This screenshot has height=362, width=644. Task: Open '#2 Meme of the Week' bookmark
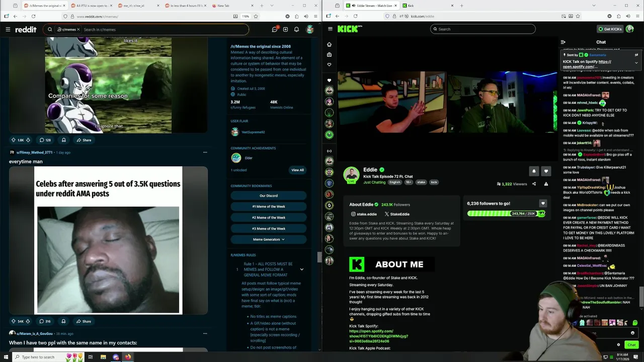point(269,218)
